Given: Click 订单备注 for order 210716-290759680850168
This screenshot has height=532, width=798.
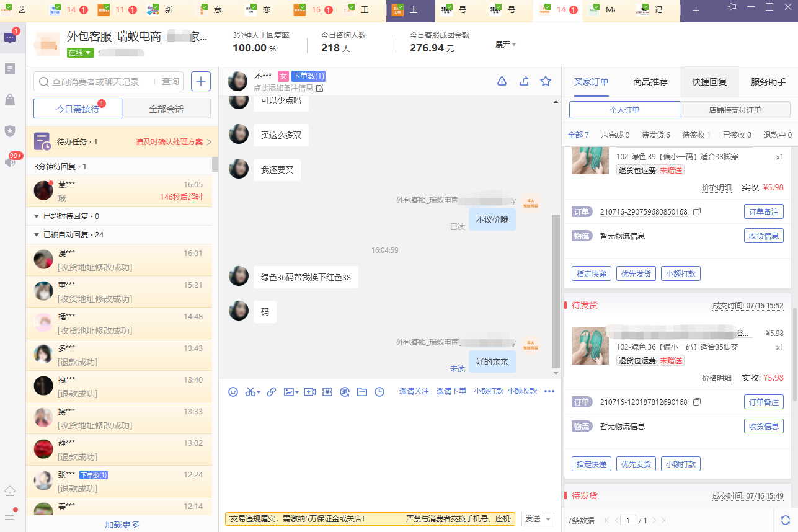Looking at the screenshot, I should [x=763, y=211].
